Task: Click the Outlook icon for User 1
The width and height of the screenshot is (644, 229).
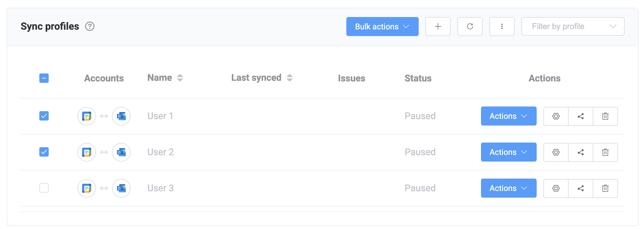Action: pyautogui.click(x=121, y=116)
